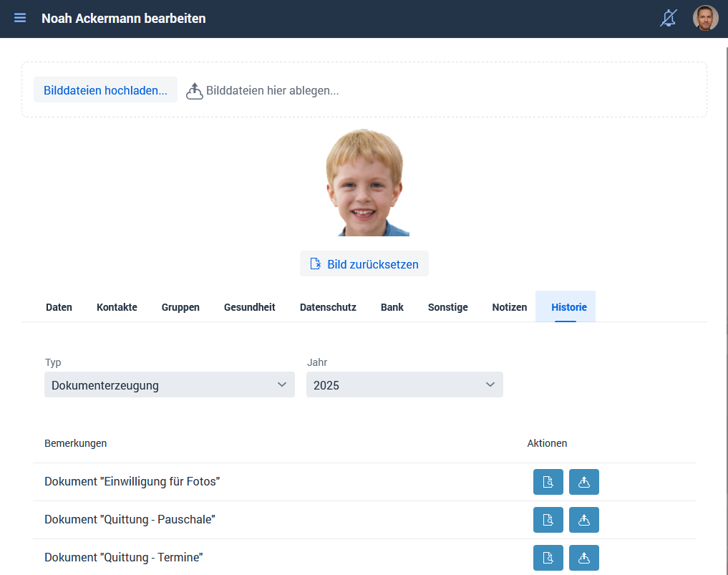The width and height of the screenshot is (728, 575).
Task: Open the Jahr dropdown showing 2025
Action: [x=404, y=385]
